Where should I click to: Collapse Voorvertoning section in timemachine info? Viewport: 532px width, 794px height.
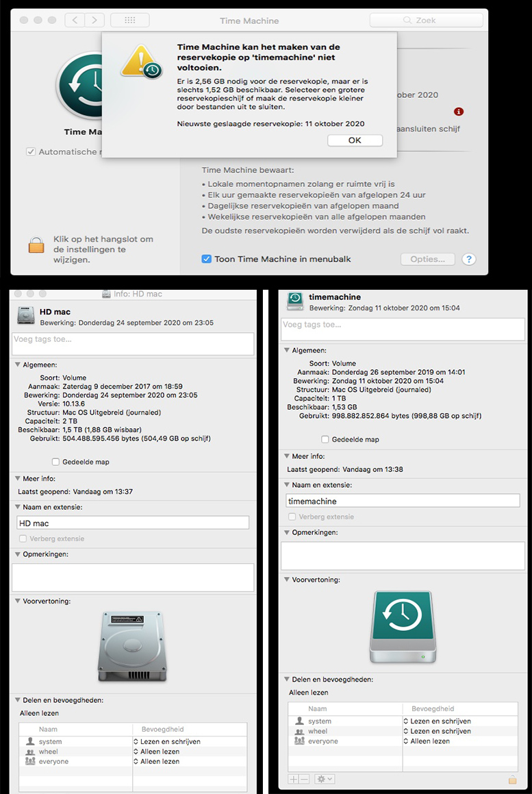pyautogui.click(x=287, y=580)
